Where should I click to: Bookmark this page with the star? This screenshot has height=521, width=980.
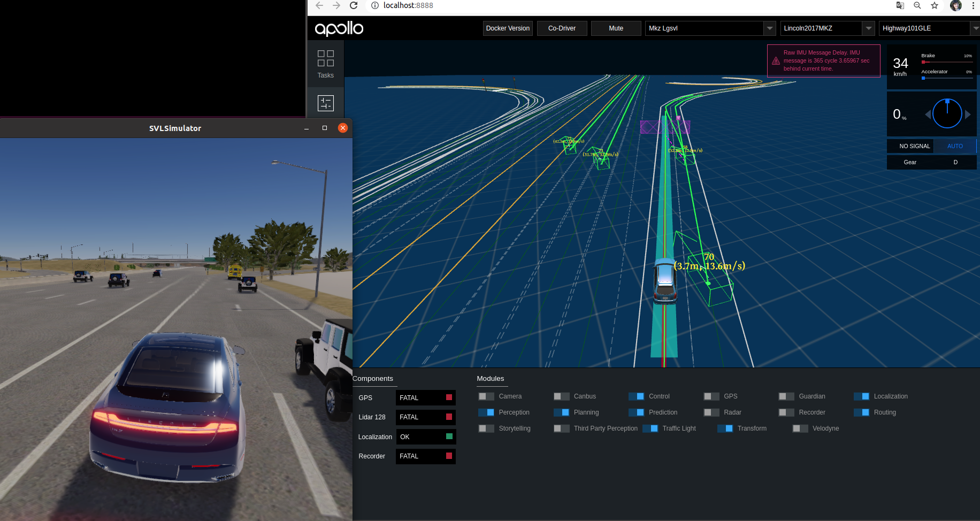935,5
